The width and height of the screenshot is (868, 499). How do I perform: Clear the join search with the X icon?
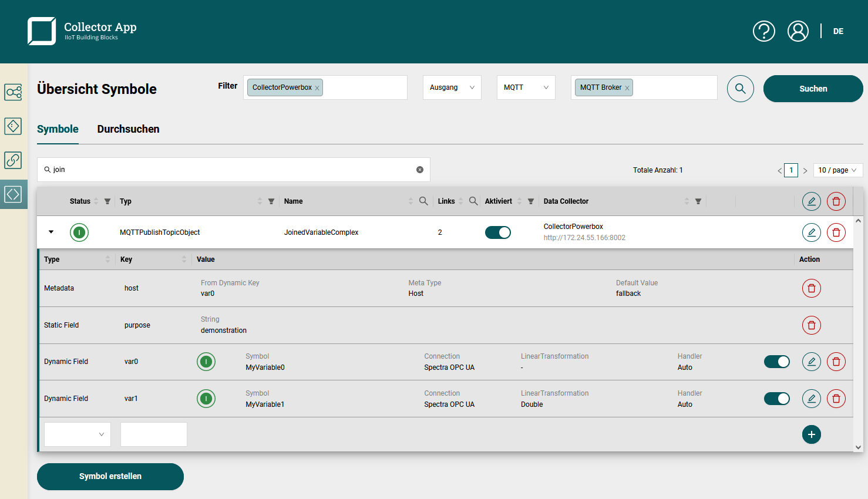pos(419,169)
